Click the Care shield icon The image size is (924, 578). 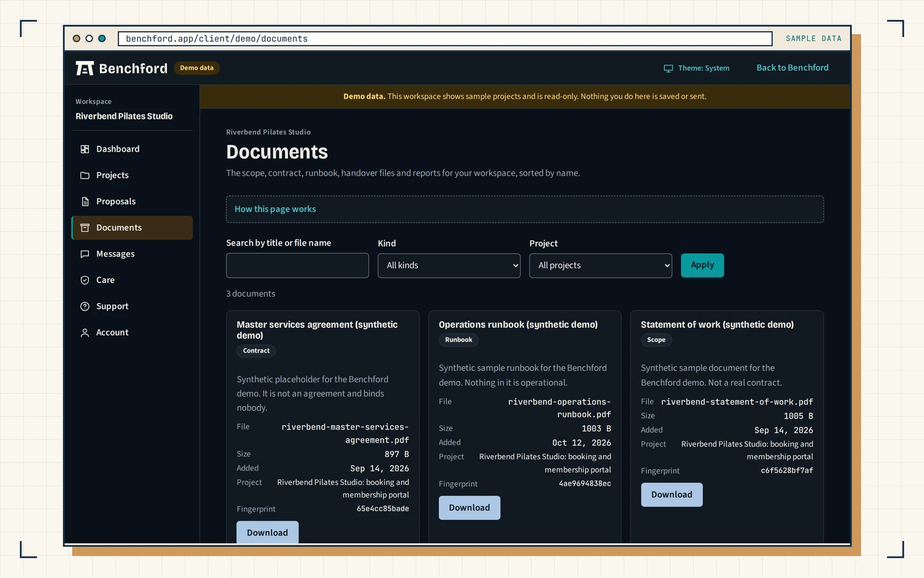click(x=85, y=280)
